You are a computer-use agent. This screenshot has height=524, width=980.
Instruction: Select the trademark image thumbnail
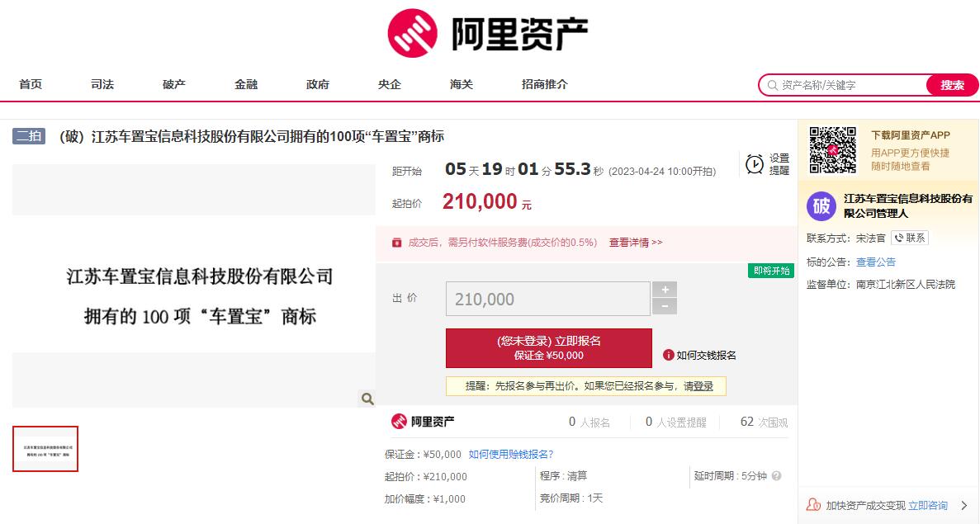click(45, 449)
